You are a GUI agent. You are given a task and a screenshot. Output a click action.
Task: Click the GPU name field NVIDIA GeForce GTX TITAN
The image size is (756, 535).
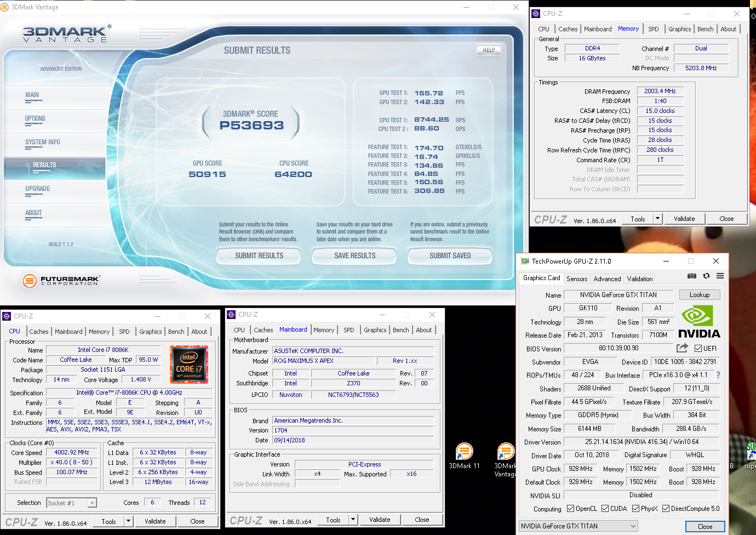point(618,295)
